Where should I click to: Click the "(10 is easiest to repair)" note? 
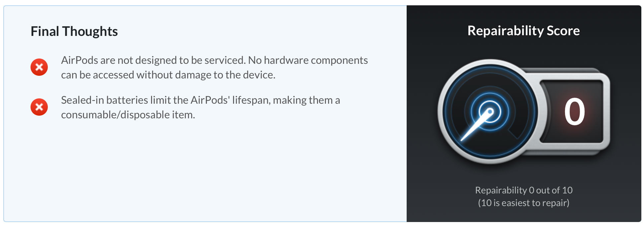523,203
